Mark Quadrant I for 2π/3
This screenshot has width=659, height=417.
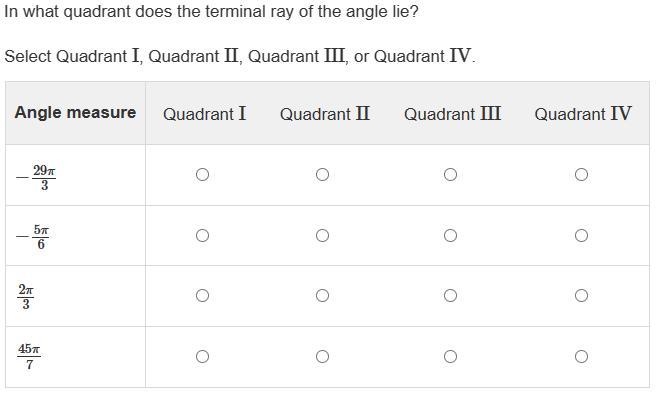pos(202,296)
